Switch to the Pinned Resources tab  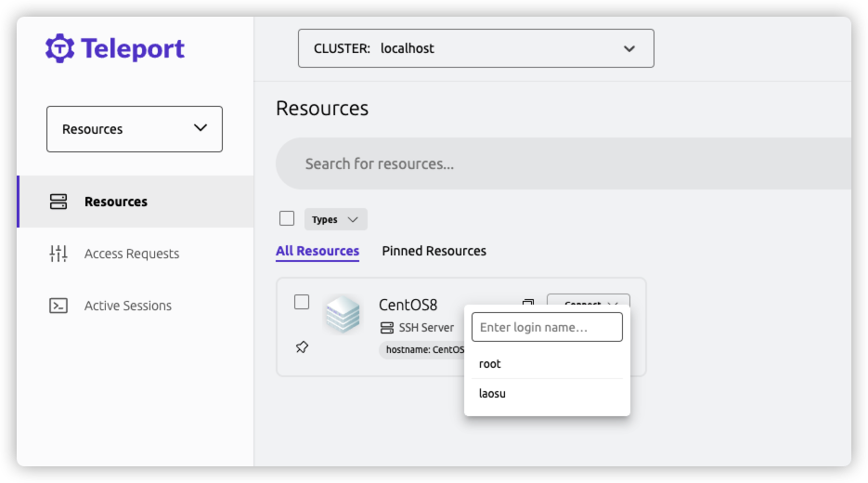(434, 251)
